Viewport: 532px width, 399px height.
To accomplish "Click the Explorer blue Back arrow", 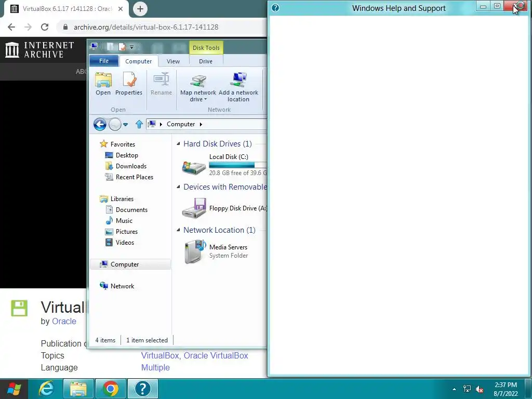I will pos(100,124).
